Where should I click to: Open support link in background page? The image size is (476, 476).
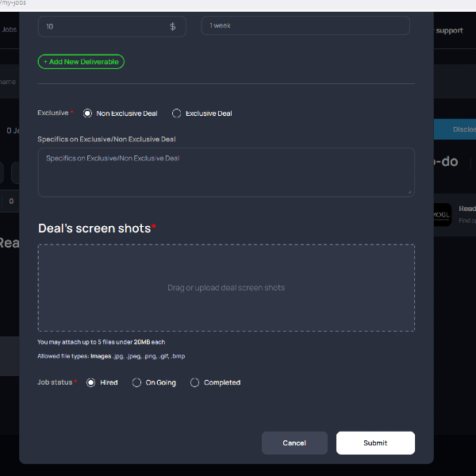coord(449,30)
